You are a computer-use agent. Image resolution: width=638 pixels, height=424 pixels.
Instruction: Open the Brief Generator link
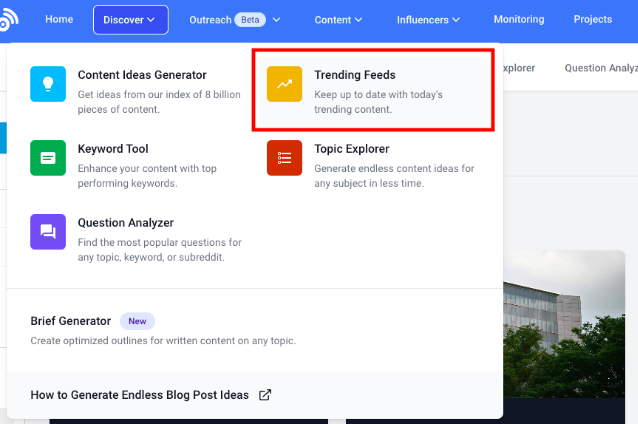click(71, 321)
